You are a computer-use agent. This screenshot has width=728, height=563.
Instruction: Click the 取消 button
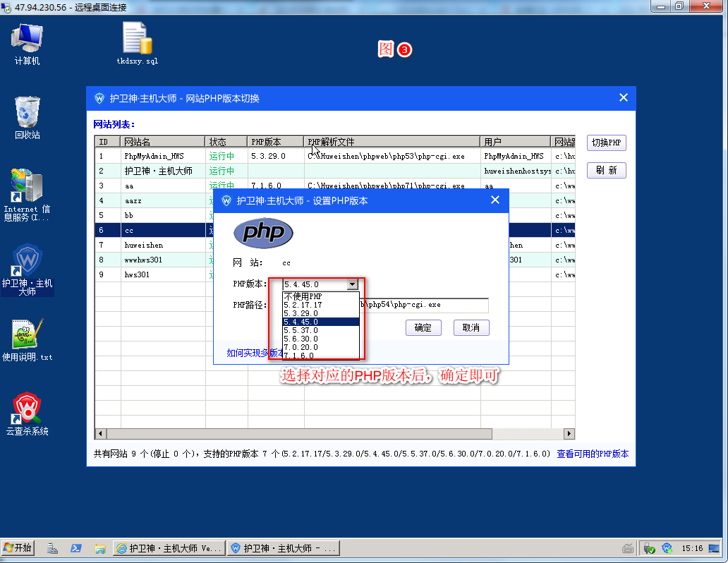471,327
